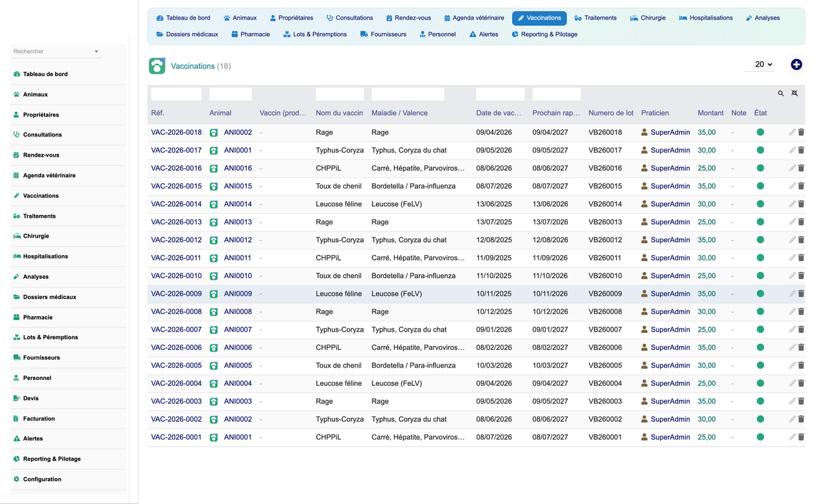The width and height of the screenshot is (814, 504).
Task: Click the Prochain rappel filter field
Action: (557, 94)
